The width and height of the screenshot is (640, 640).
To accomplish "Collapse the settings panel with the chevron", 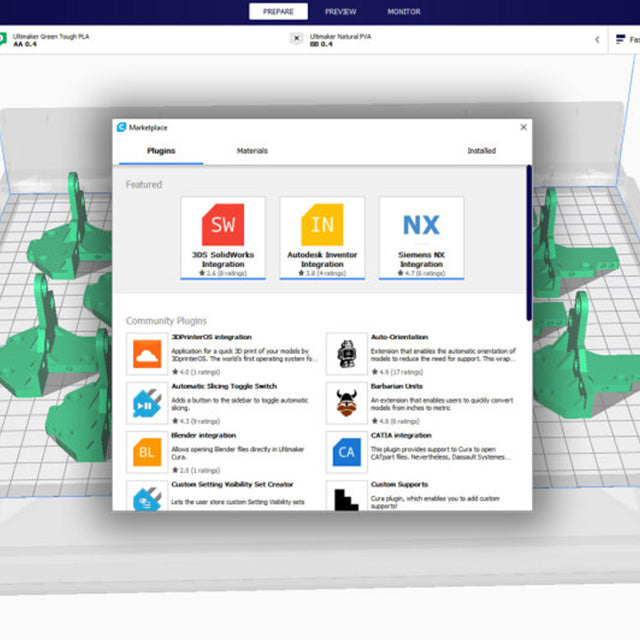I will tap(597, 40).
